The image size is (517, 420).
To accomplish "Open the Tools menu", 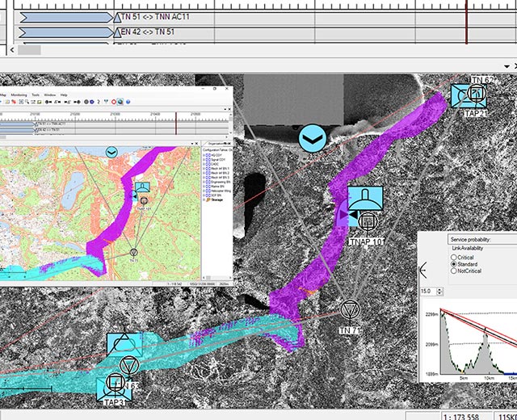I will [x=35, y=94].
